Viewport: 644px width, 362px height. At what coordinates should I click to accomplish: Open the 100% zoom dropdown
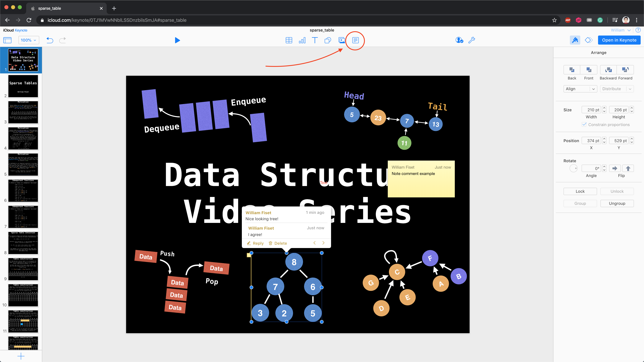point(29,40)
